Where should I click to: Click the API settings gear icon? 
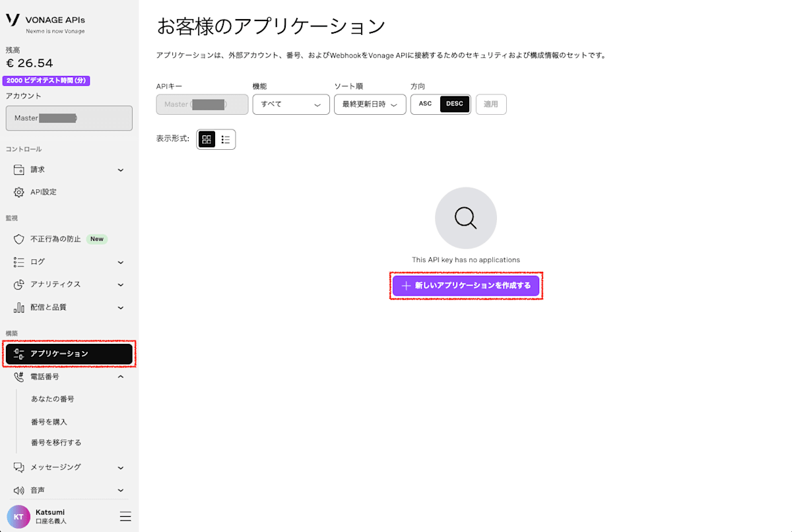coord(19,192)
